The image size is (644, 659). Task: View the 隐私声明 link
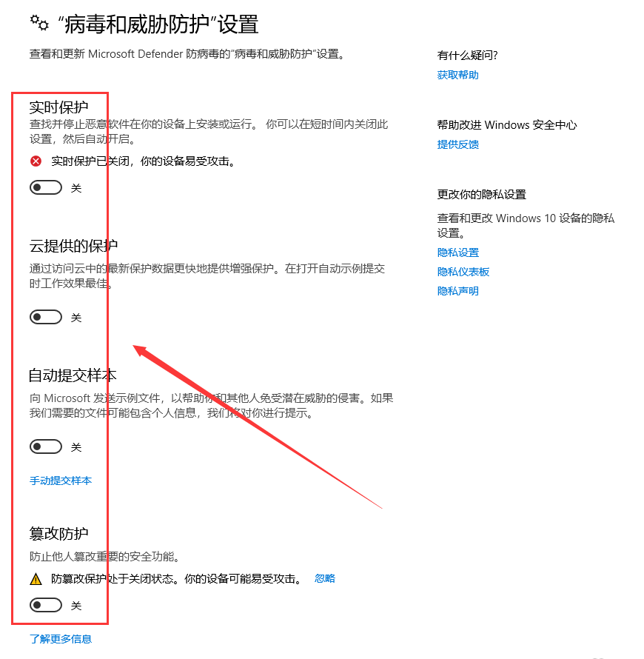click(x=458, y=291)
